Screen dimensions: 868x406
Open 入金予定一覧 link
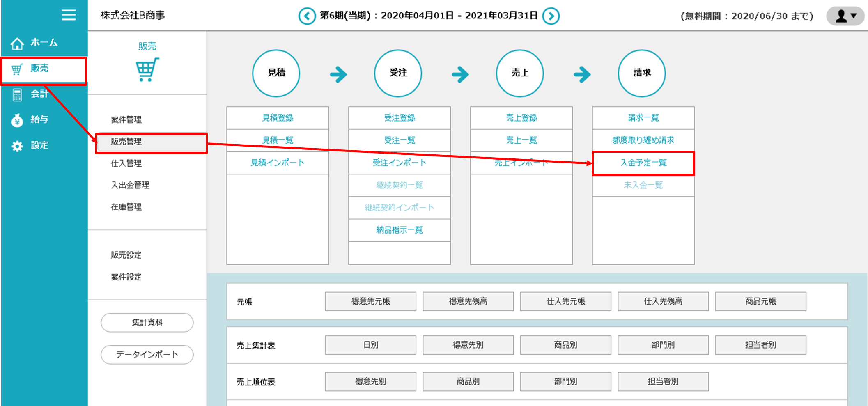(x=643, y=163)
